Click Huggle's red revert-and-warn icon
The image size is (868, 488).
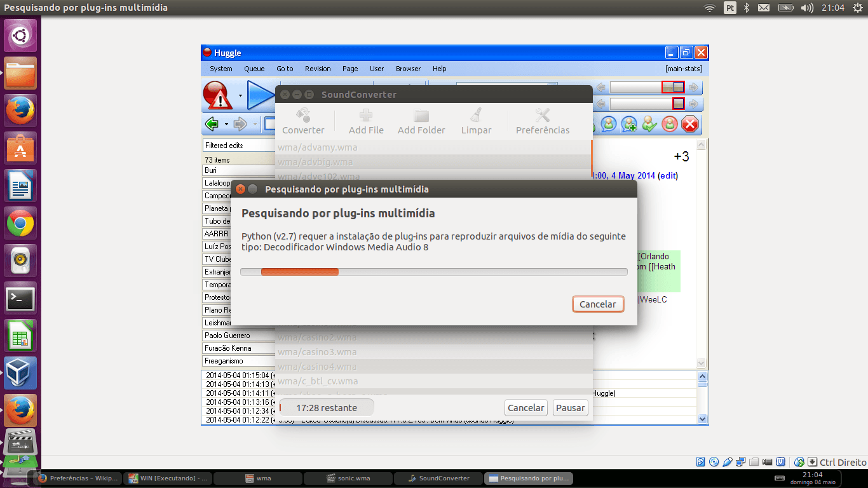pyautogui.click(x=218, y=96)
